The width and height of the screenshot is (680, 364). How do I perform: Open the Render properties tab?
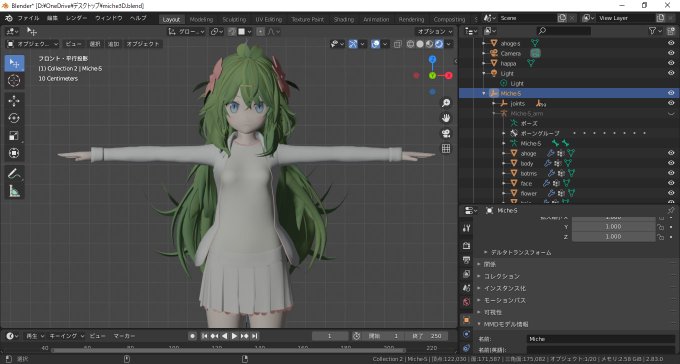coord(467,246)
